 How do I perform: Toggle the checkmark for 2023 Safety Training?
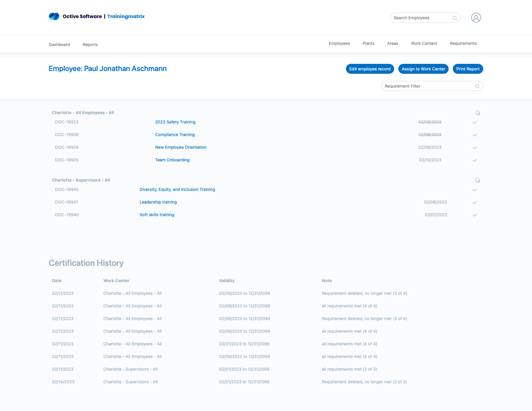474,122
